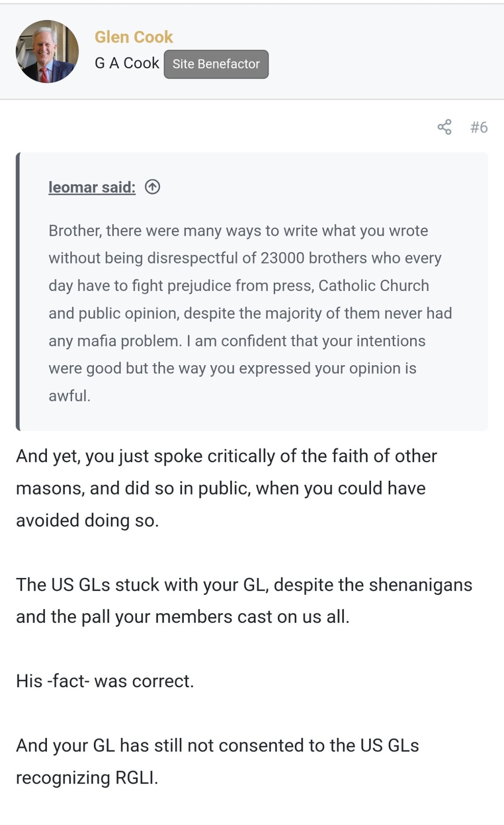The height and width of the screenshot is (825, 504).
Task: Click the up-arrow icon beside leomar said
Action: point(153,187)
